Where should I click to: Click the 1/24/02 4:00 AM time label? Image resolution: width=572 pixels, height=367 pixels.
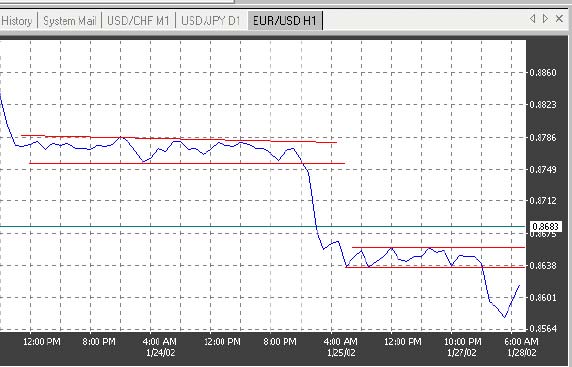[160, 347]
